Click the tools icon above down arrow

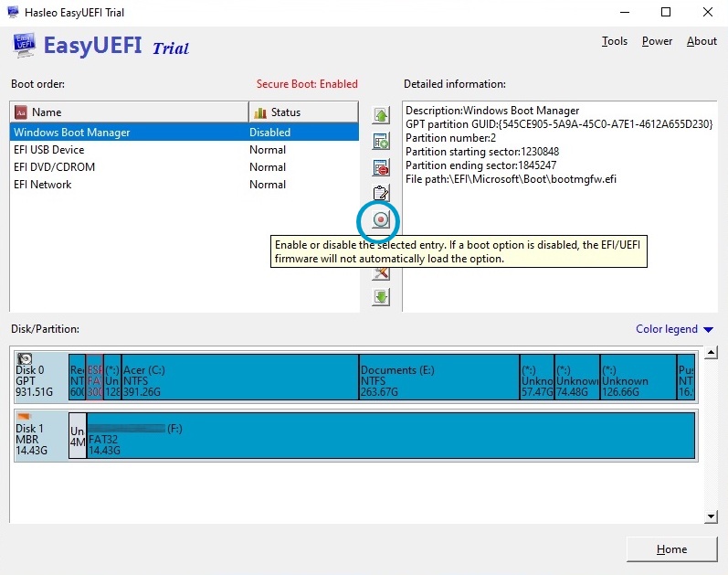click(x=381, y=272)
